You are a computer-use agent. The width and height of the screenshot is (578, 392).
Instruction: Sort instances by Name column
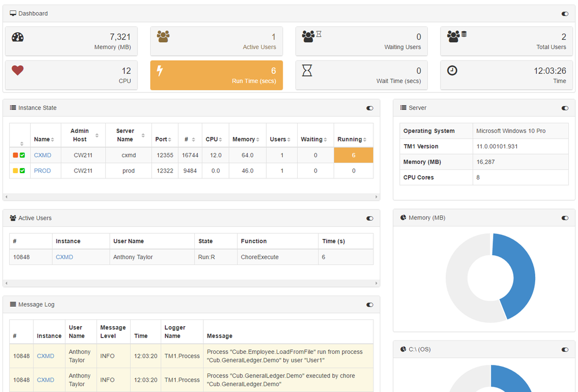tap(44, 139)
